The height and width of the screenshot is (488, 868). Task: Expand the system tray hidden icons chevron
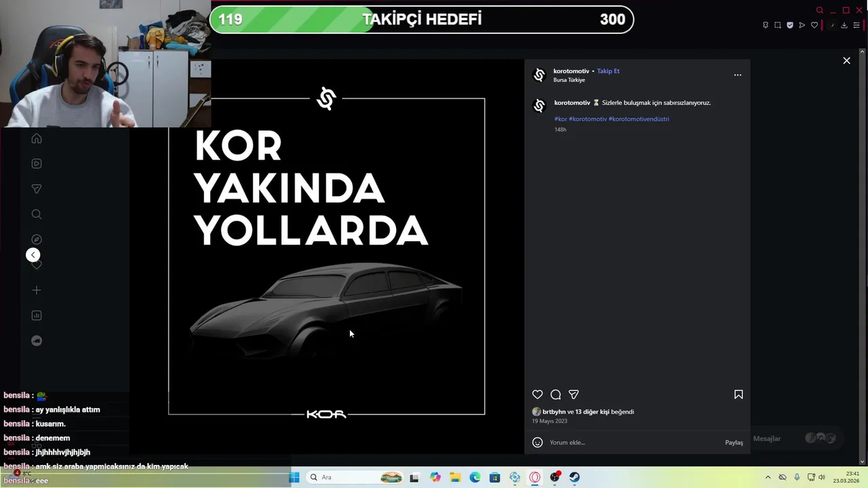(x=768, y=477)
